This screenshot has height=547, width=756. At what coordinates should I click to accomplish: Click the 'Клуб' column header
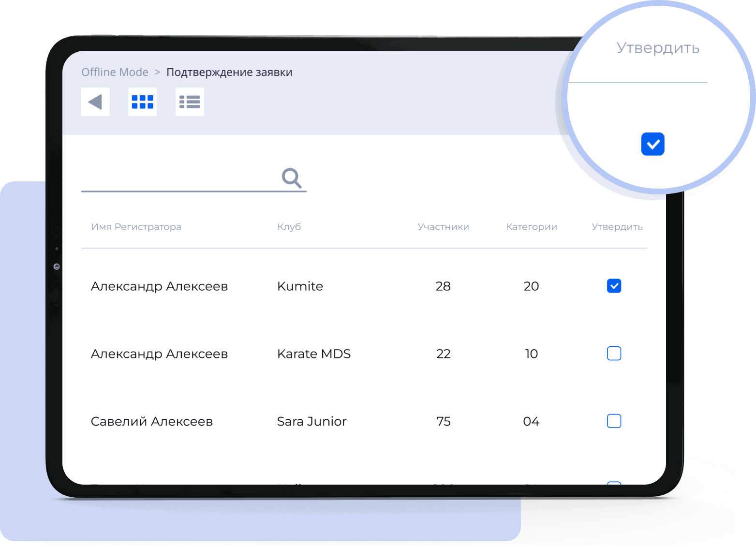click(289, 227)
